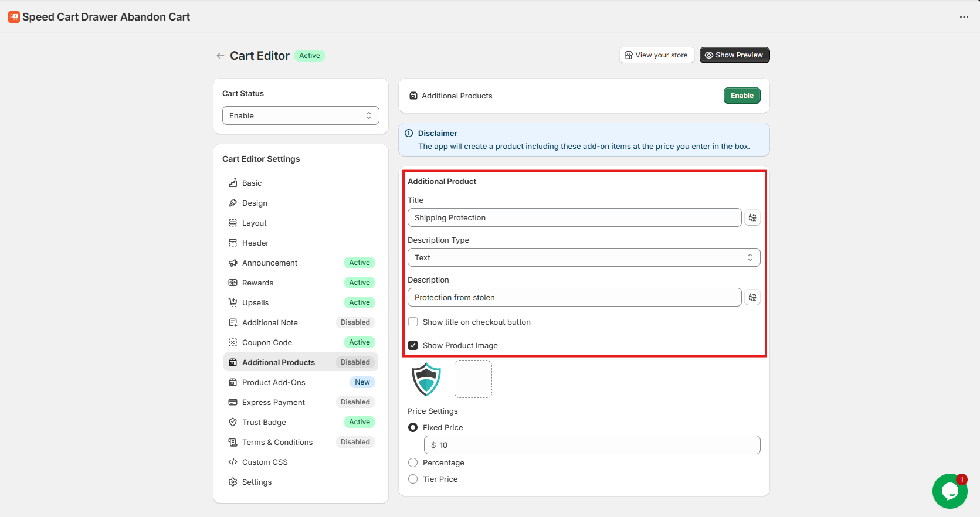Click the Show Preview button
The width and height of the screenshot is (980, 517).
pyautogui.click(x=734, y=55)
